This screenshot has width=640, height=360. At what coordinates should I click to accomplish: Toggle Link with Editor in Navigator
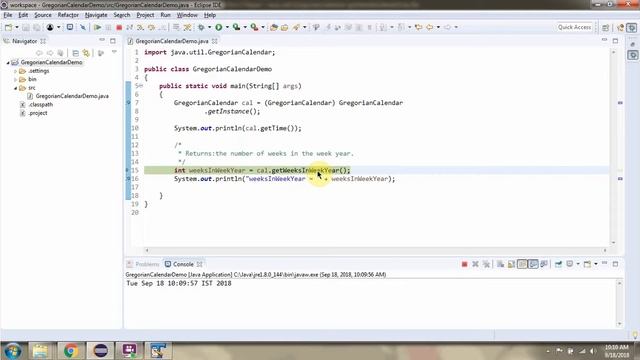86,53
